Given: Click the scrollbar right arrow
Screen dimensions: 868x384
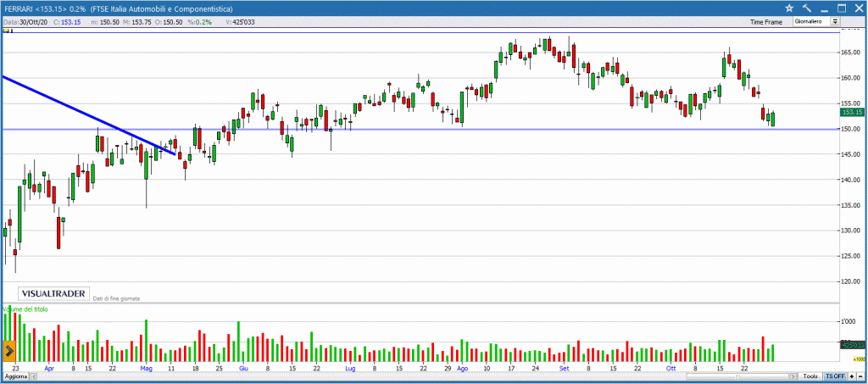Looking at the screenshot, I should (794, 376).
